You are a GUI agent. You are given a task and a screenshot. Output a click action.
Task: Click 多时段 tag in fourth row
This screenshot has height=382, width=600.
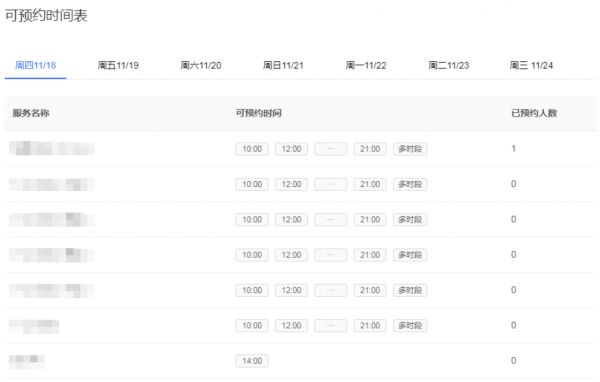(410, 255)
